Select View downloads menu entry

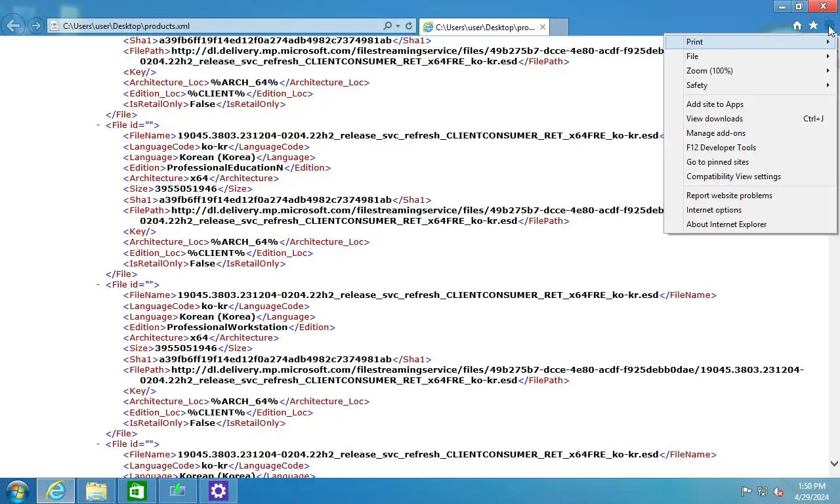click(750, 118)
